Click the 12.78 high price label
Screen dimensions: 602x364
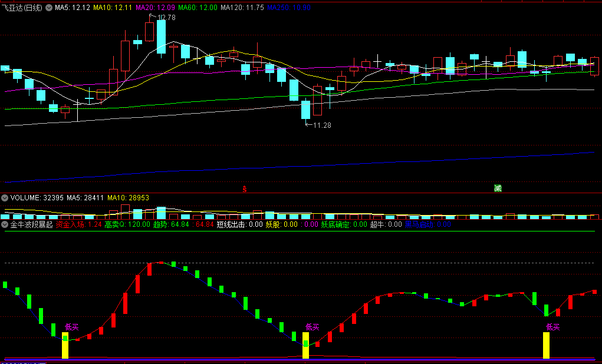166,17
